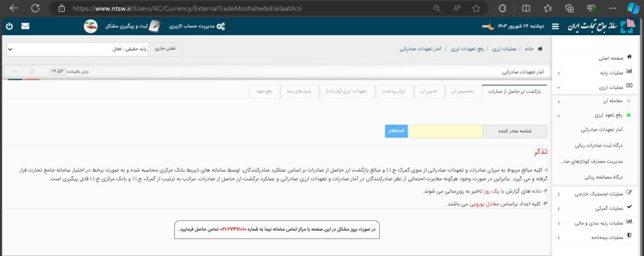This screenshot has width=644, height=256.
Task: Click the عملیات ارزی money icon
Action: point(629,87)
